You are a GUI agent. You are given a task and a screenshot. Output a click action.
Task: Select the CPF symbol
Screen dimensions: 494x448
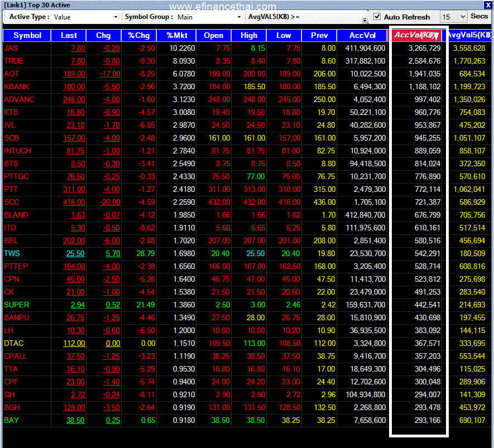click(x=11, y=382)
